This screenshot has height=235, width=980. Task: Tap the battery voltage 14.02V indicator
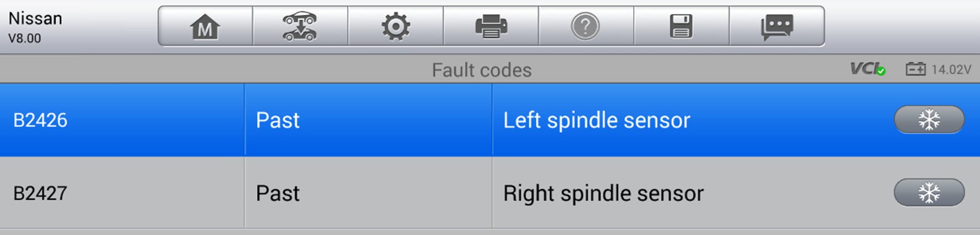point(938,70)
